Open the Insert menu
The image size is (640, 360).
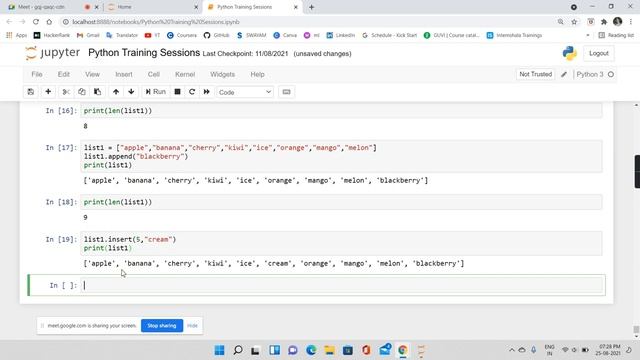(124, 74)
